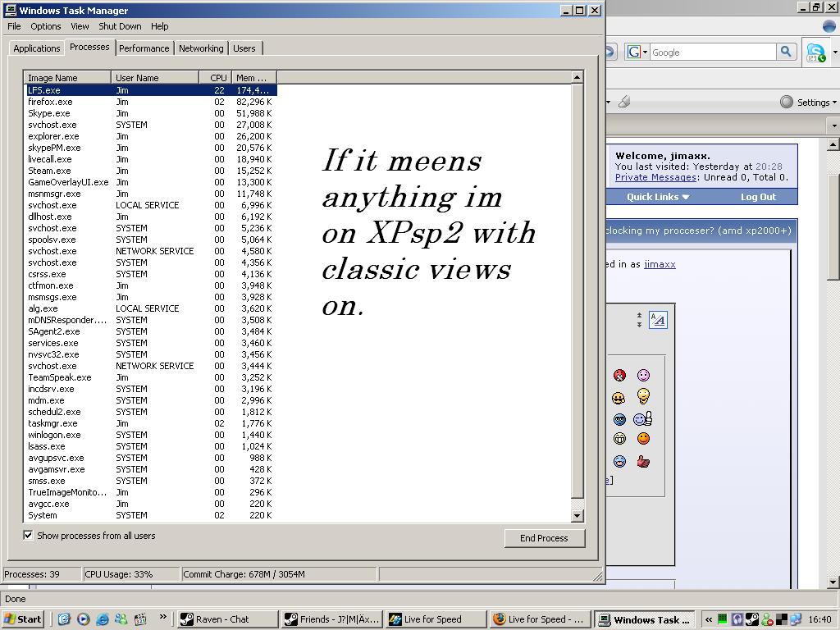840x630 pixels.
Task: Open the Private Messages link
Action: click(x=655, y=177)
